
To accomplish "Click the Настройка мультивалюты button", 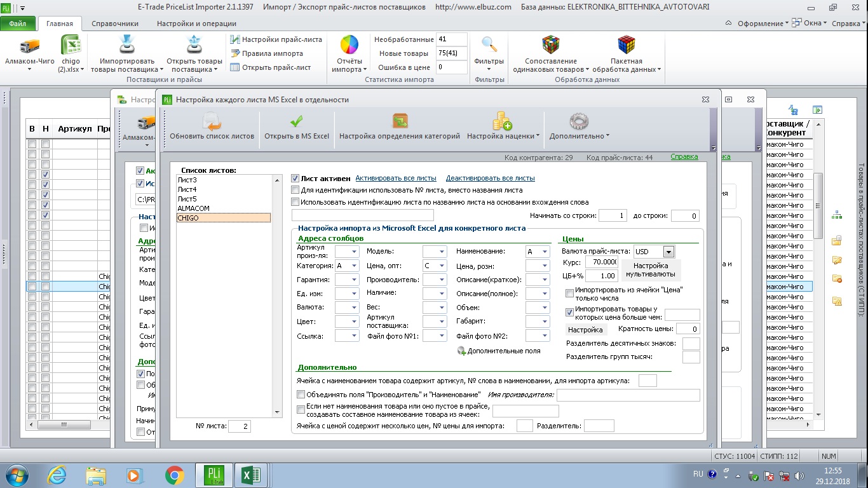I will pos(651,270).
